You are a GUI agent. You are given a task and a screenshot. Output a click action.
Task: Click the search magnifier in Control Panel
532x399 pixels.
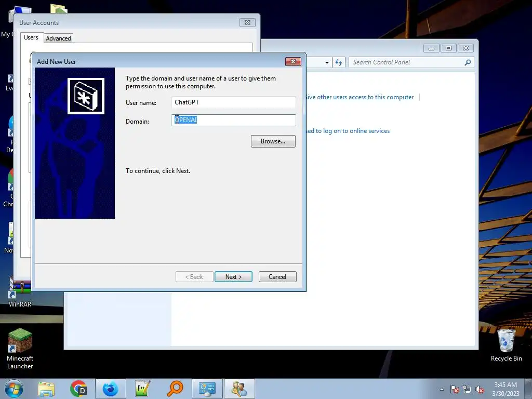point(468,62)
